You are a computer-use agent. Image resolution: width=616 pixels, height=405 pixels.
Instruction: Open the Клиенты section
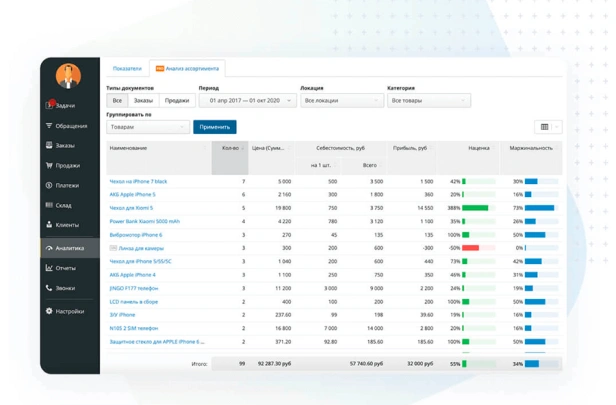(49, 225)
